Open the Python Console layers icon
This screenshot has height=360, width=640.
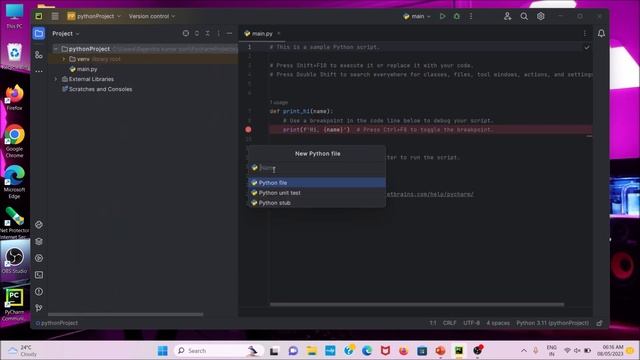click(39, 241)
